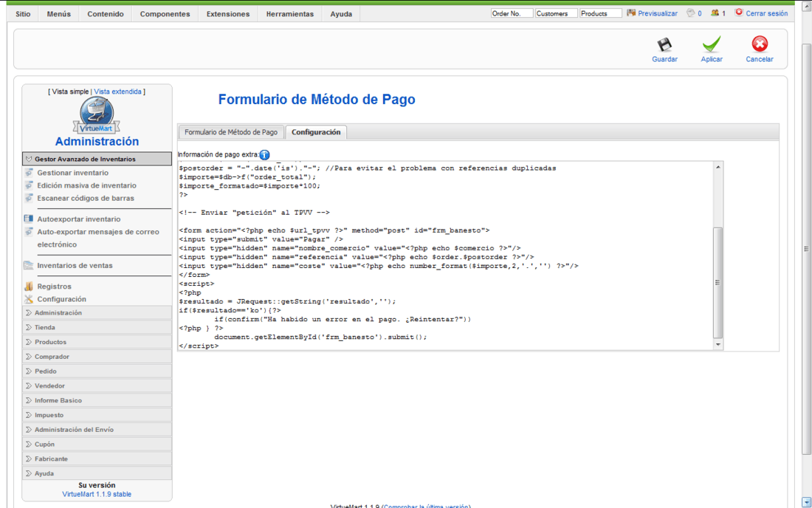Click Cerrar sesión link
This screenshot has height=508, width=812.
coord(767,13)
